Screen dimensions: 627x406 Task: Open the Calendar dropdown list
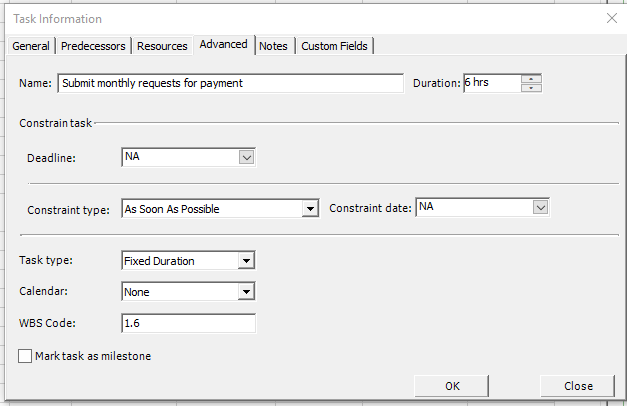click(247, 292)
